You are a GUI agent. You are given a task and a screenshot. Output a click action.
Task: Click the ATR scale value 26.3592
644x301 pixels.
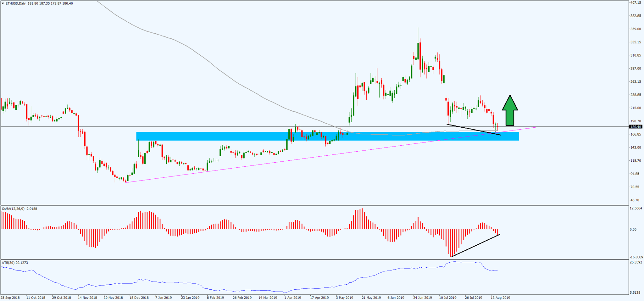(x=636, y=262)
